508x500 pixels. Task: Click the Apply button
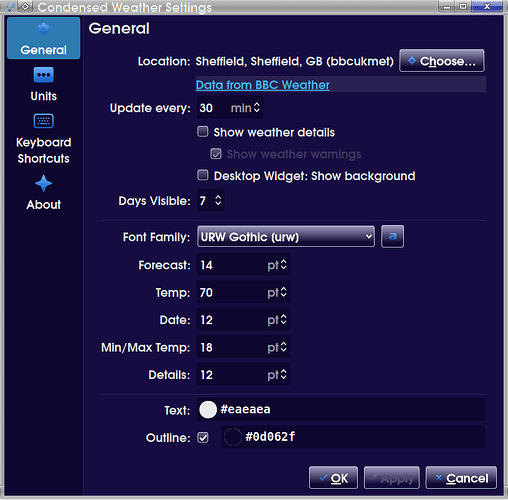point(392,478)
